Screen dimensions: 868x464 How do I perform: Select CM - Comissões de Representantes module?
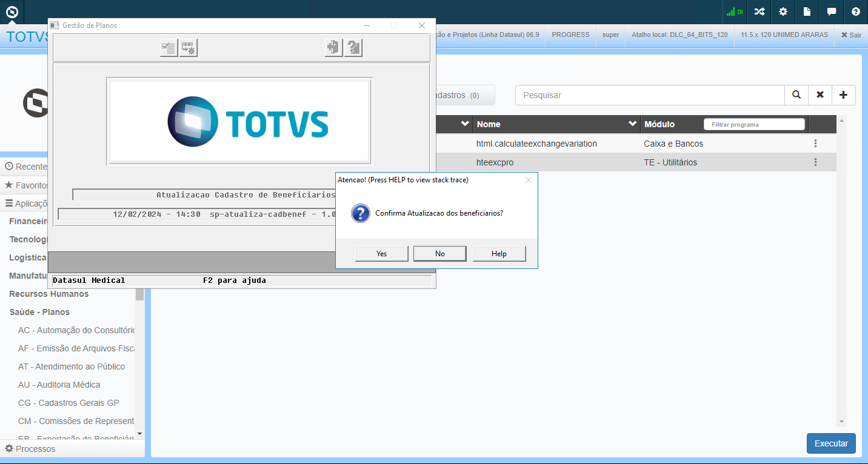pos(76,421)
